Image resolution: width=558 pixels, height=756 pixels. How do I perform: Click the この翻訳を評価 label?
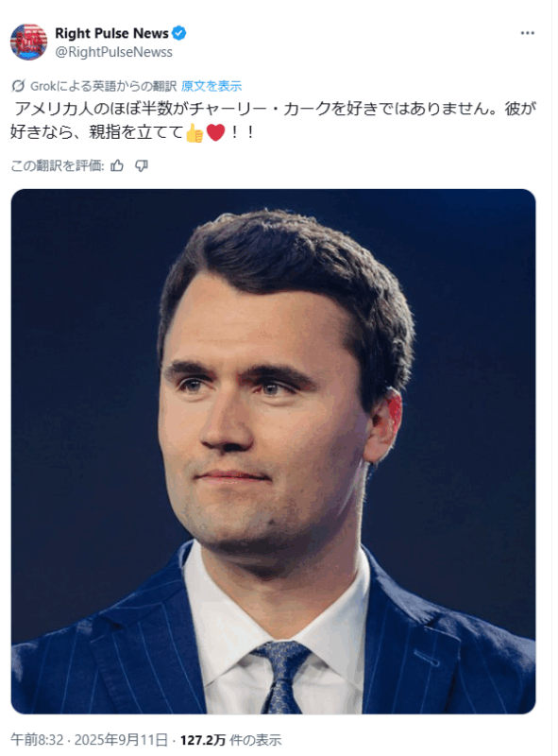pyautogui.click(x=58, y=166)
